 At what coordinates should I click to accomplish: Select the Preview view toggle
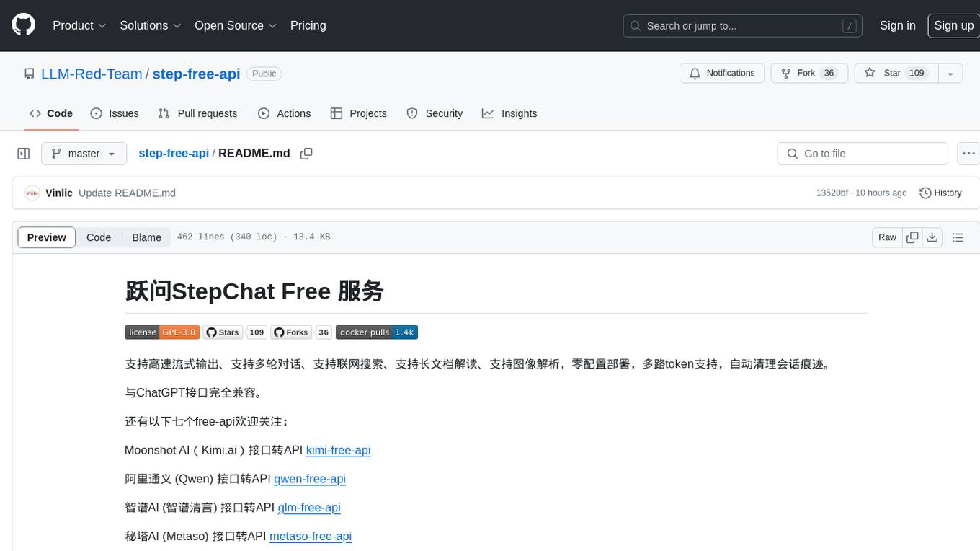pos(47,237)
